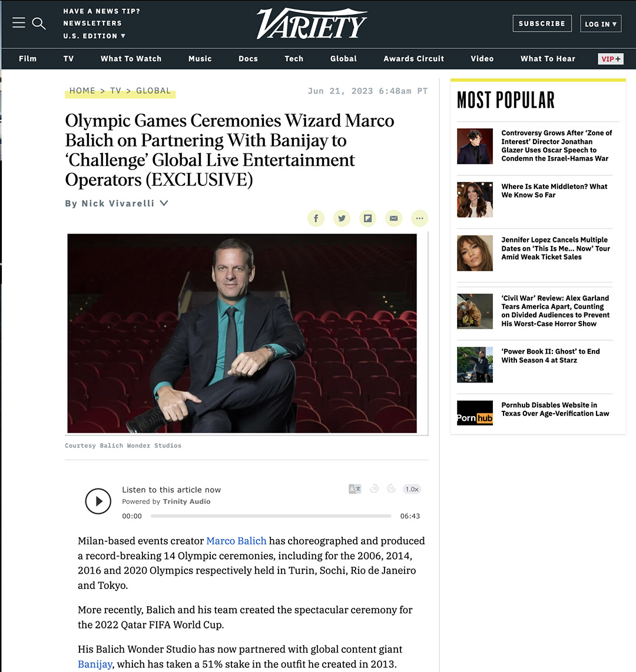636x672 pixels.
Task: Open the Log In dropdown
Action: (601, 24)
